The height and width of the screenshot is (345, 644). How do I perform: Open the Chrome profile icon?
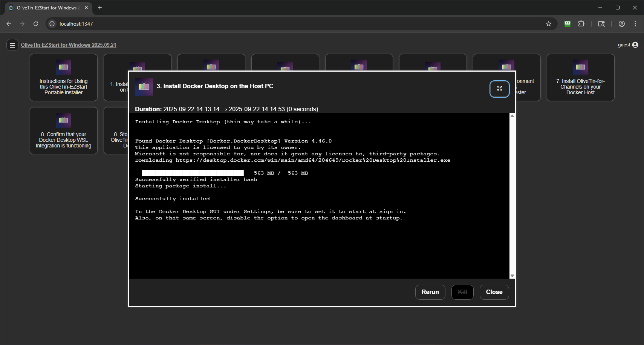(x=621, y=24)
